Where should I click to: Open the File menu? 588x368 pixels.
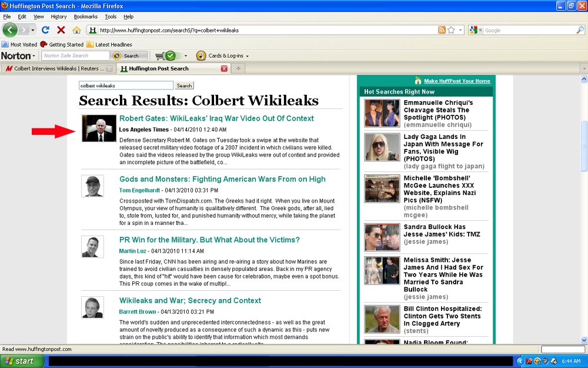[x=6, y=16]
